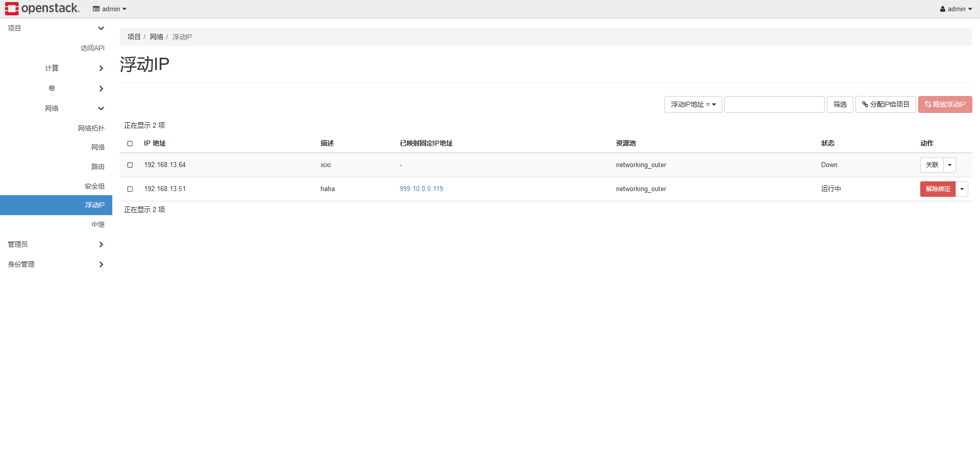
Task: Check the box for 192.168.13.51
Action: coord(130,189)
